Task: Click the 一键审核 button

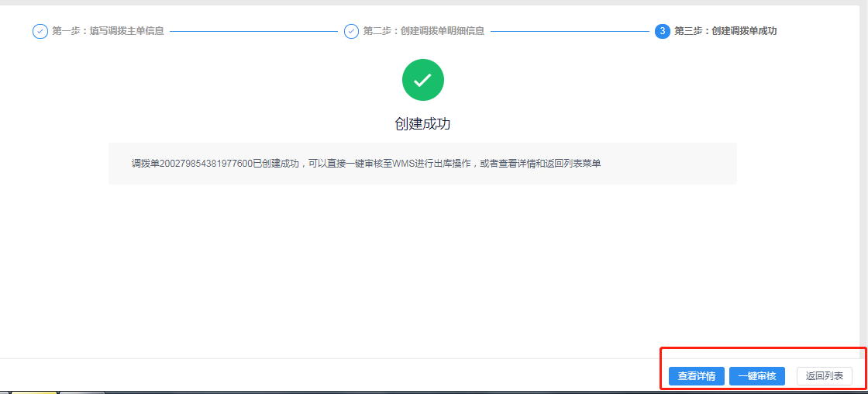Action: click(x=756, y=376)
